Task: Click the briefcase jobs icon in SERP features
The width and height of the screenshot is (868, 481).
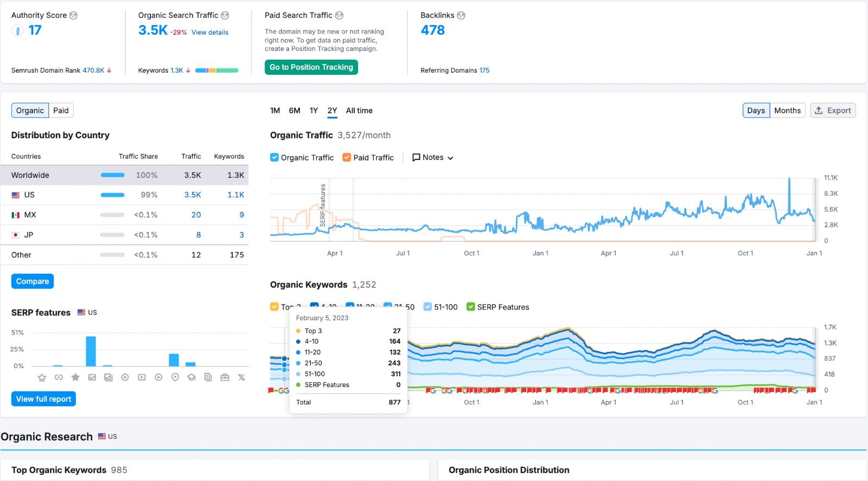Action: point(225,377)
